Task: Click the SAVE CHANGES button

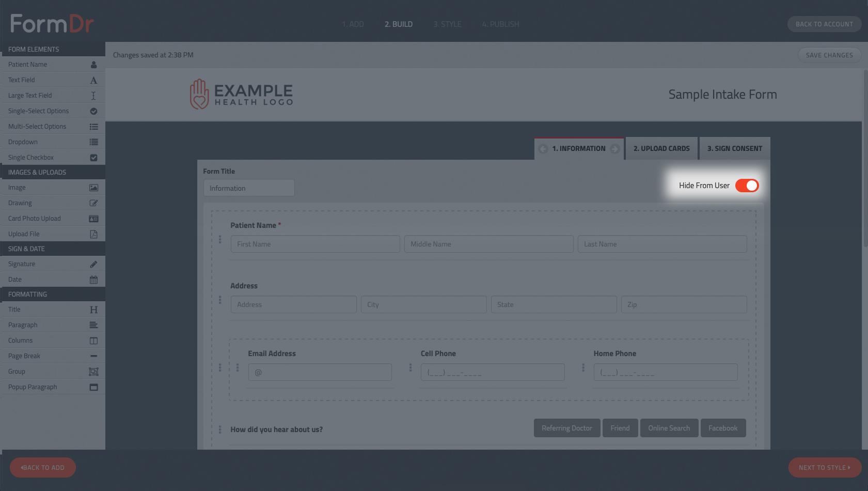Action: [829, 55]
